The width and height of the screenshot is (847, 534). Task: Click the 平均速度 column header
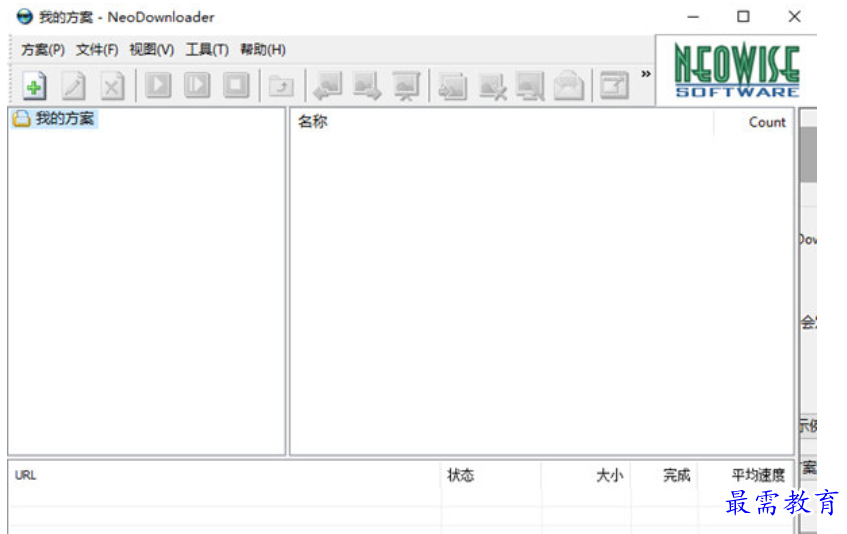(x=758, y=475)
